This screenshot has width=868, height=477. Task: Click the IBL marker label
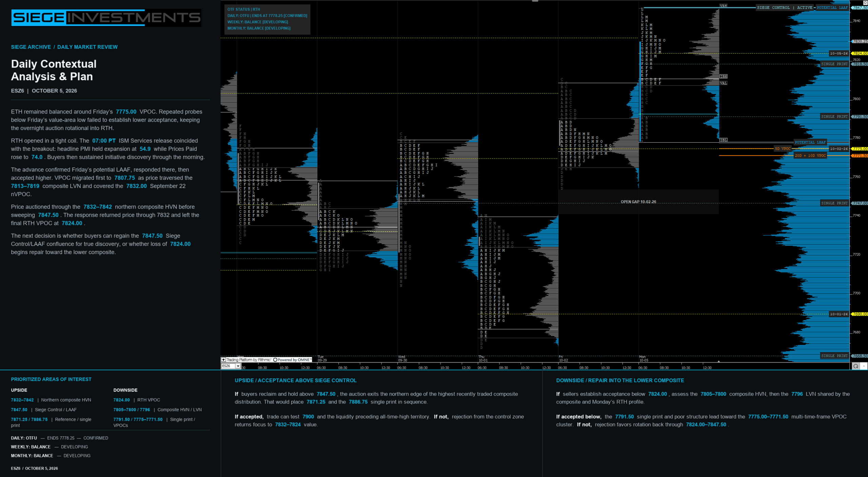(723, 140)
